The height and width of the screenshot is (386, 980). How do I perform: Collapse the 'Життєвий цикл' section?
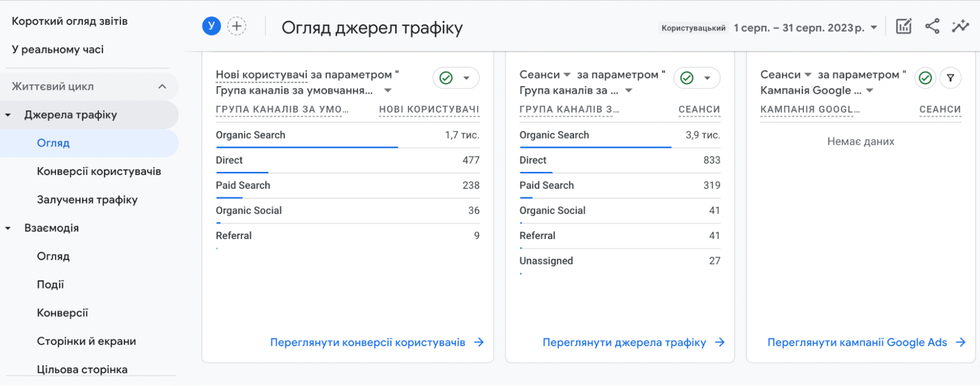tap(162, 87)
